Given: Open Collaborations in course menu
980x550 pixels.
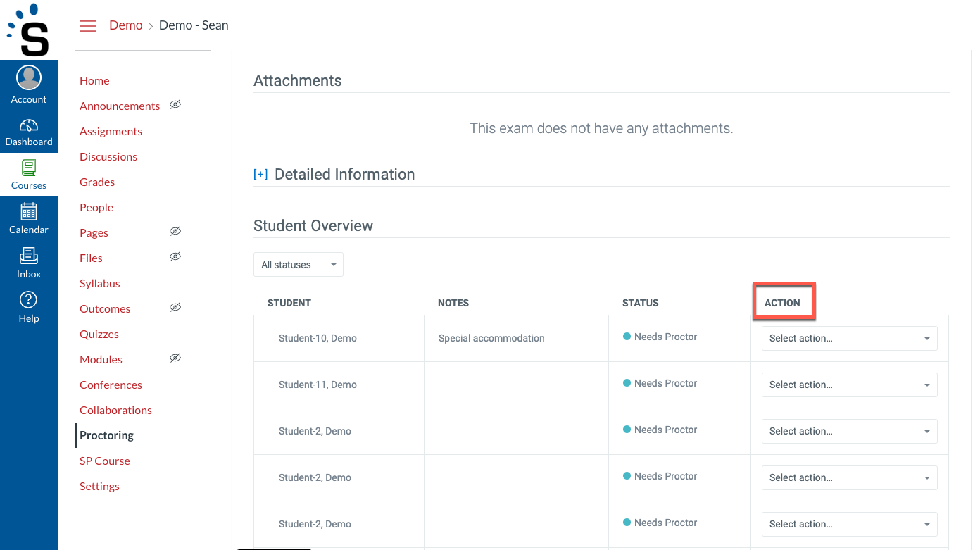Looking at the screenshot, I should click(x=115, y=411).
